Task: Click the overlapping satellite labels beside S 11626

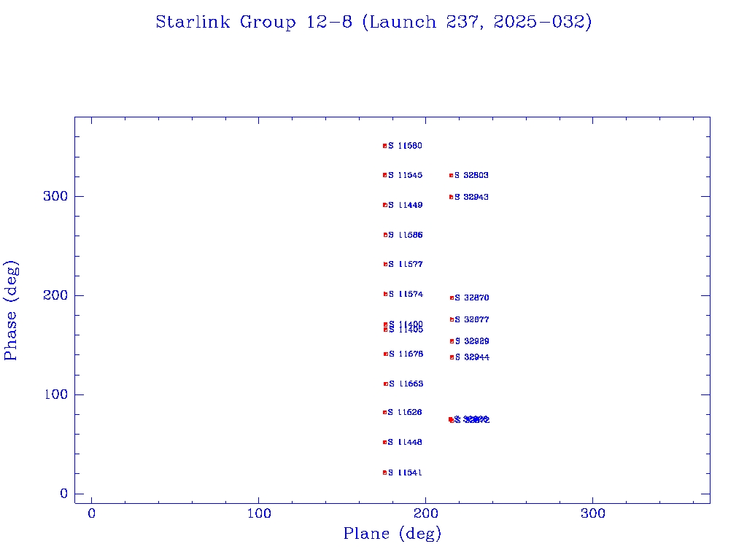Action: (472, 419)
